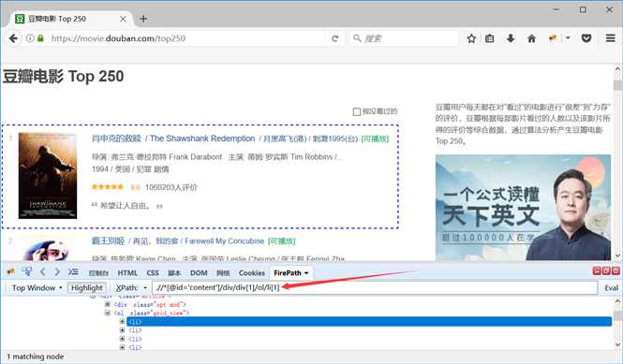Viewport: 623px width, 364px height.
Task: Click the page vertical scrollbar thumb
Action: [617, 85]
